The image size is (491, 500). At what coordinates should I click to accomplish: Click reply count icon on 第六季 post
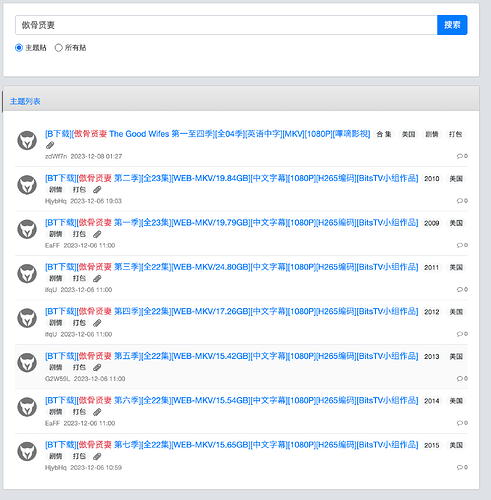point(462,423)
